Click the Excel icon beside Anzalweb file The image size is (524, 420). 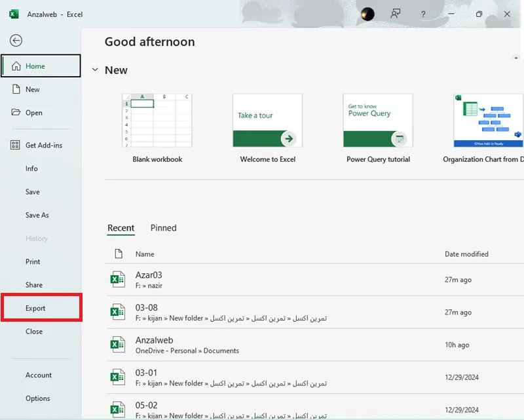click(x=118, y=345)
